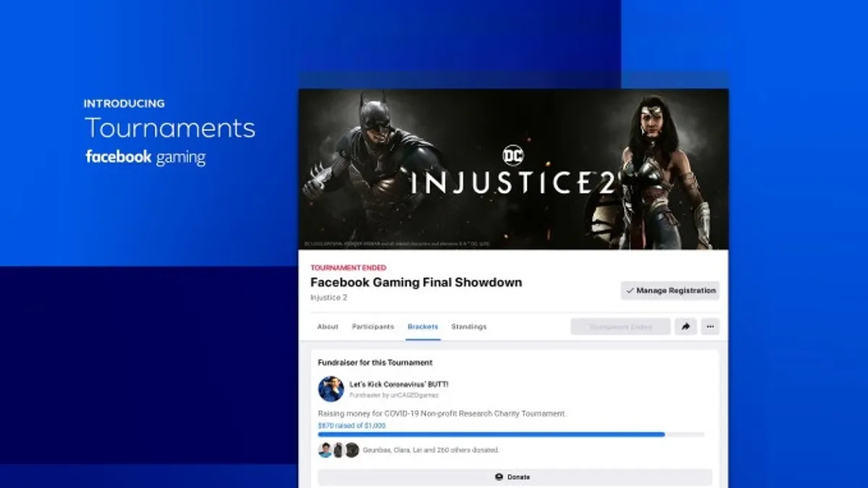868x488 pixels.
Task: Open the Let's Kick Coronavirus' BUTT! fundraiser
Action: point(399,384)
